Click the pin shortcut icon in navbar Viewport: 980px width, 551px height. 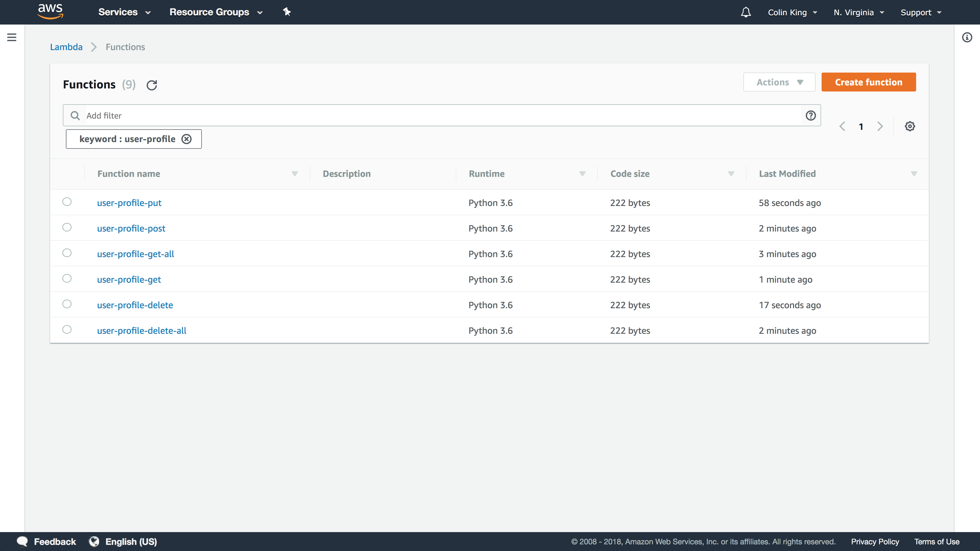point(287,12)
